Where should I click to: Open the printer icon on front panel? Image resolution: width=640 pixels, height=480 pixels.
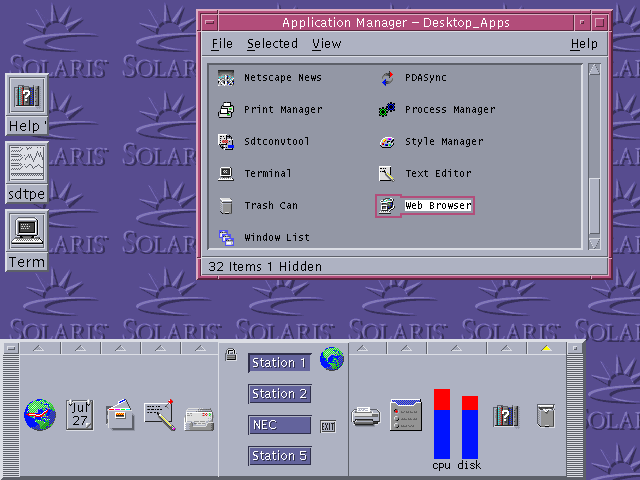[x=366, y=416]
